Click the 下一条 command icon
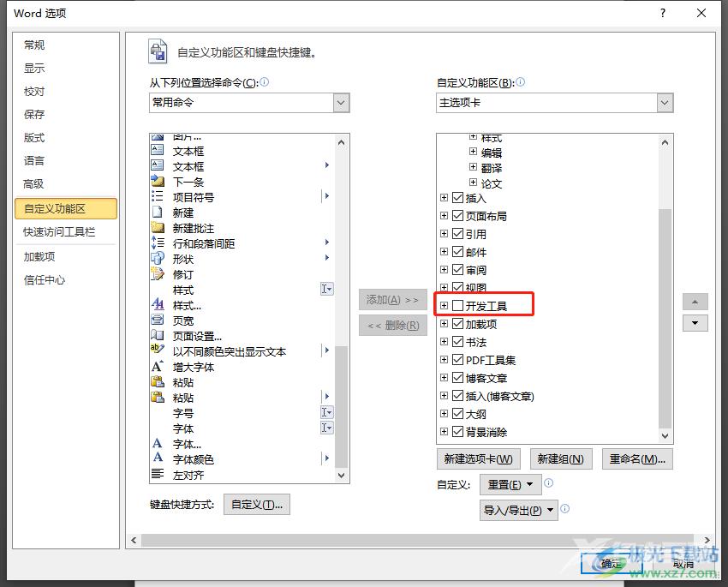The width and height of the screenshot is (728, 587). coord(158,181)
